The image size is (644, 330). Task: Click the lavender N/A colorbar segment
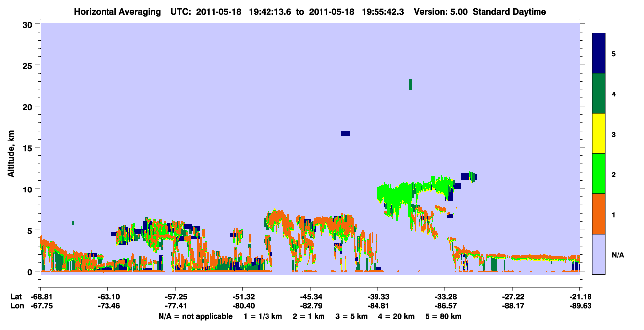pos(599,254)
